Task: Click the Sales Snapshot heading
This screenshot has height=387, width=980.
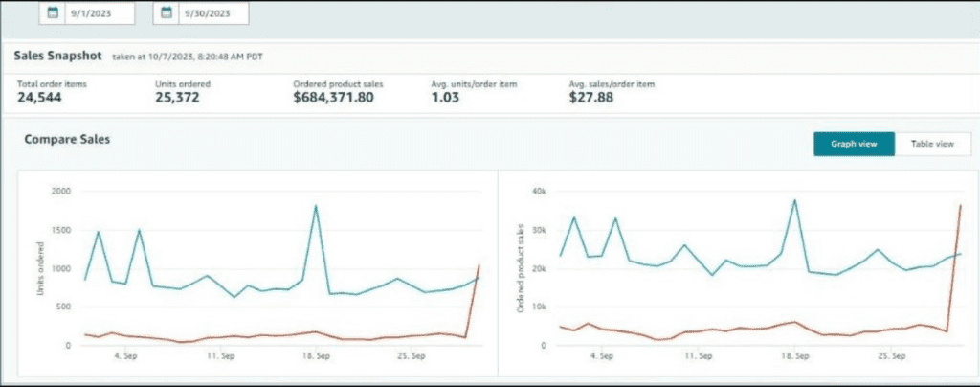Action: (57, 57)
